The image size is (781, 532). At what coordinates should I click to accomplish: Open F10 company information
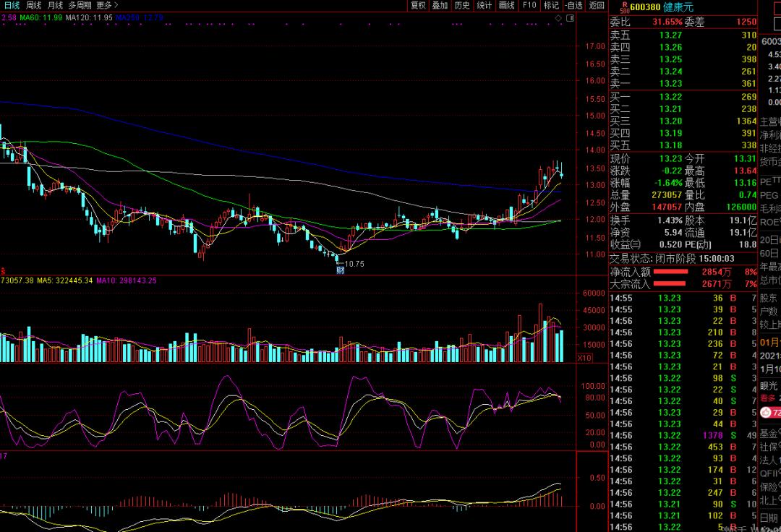click(x=529, y=5)
